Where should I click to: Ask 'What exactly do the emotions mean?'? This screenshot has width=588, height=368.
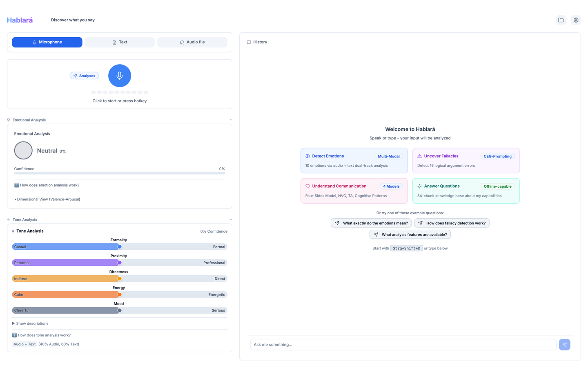pyautogui.click(x=371, y=223)
